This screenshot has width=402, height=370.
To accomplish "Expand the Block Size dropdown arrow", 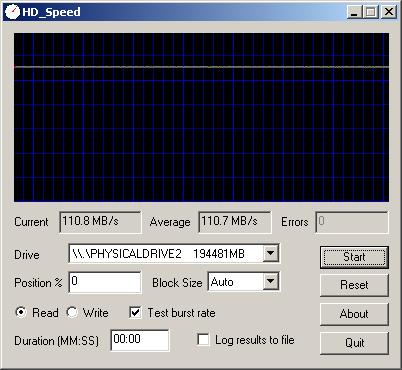I will click(271, 282).
